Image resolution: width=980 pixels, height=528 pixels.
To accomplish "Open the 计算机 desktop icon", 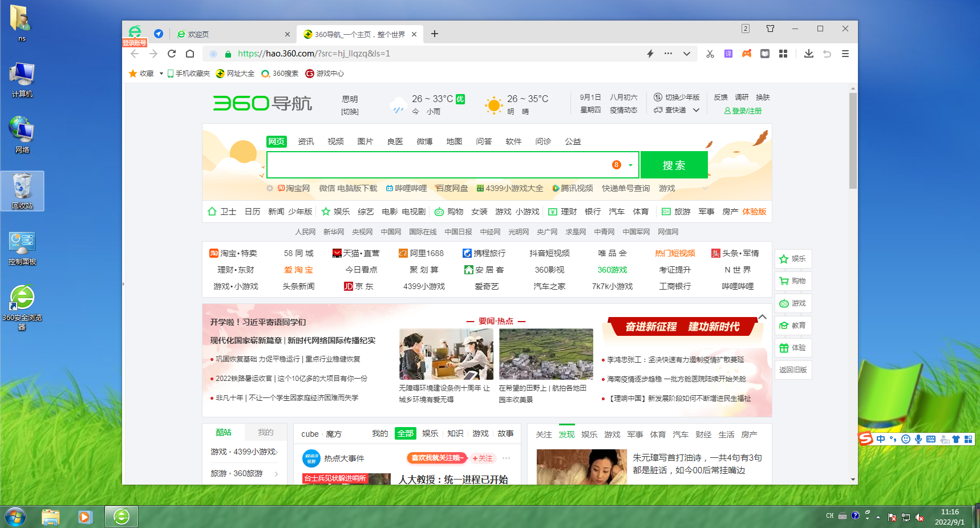I will 22,80.
